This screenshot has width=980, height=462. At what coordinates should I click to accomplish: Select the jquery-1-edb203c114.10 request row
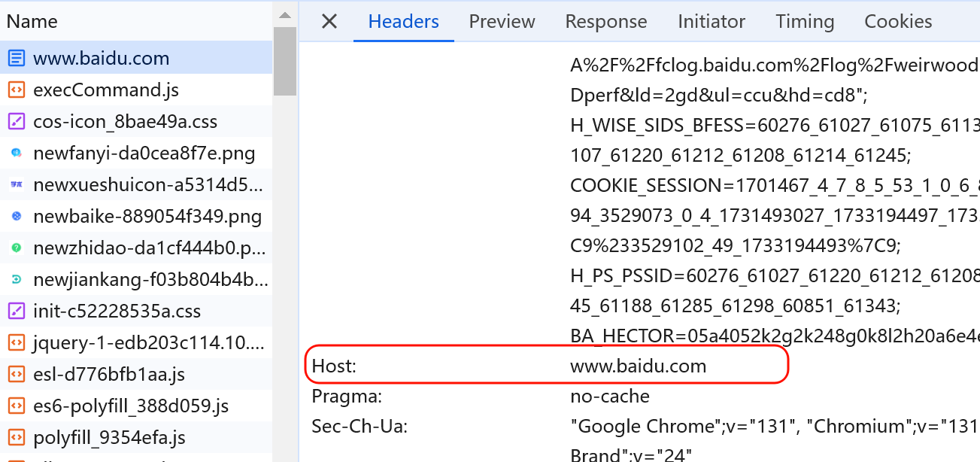(x=148, y=343)
